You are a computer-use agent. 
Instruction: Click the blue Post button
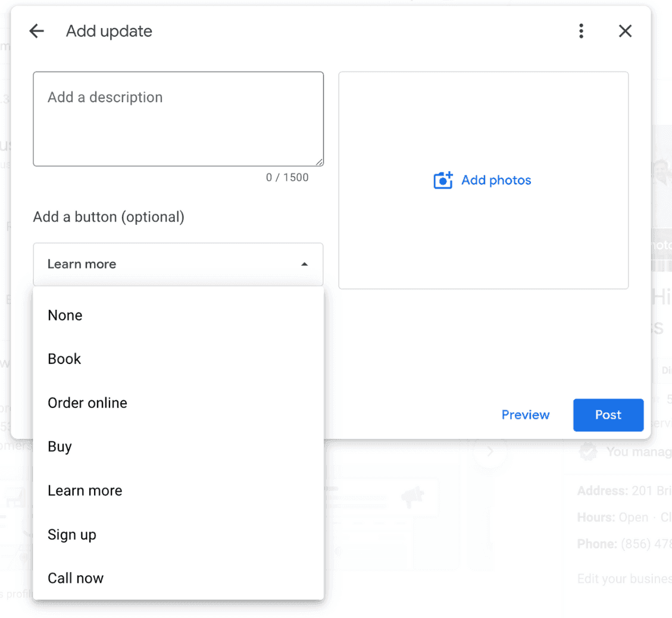[608, 415]
